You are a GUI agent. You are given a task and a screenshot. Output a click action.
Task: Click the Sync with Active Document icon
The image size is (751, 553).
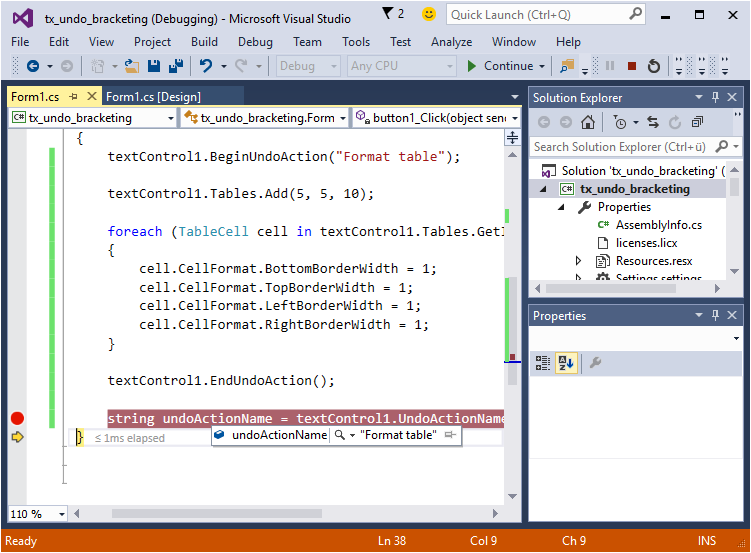(x=652, y=122)
